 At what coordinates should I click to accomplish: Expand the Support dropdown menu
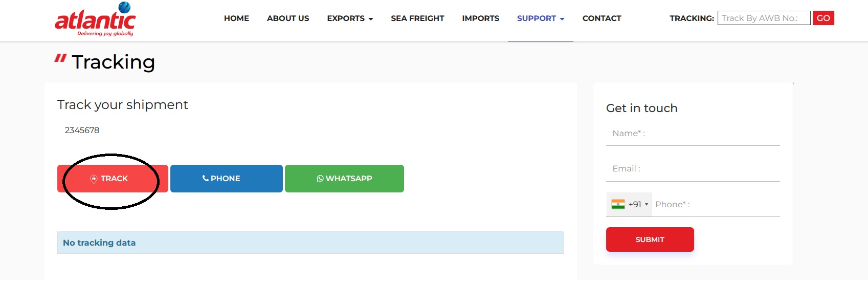pos(540,18)
